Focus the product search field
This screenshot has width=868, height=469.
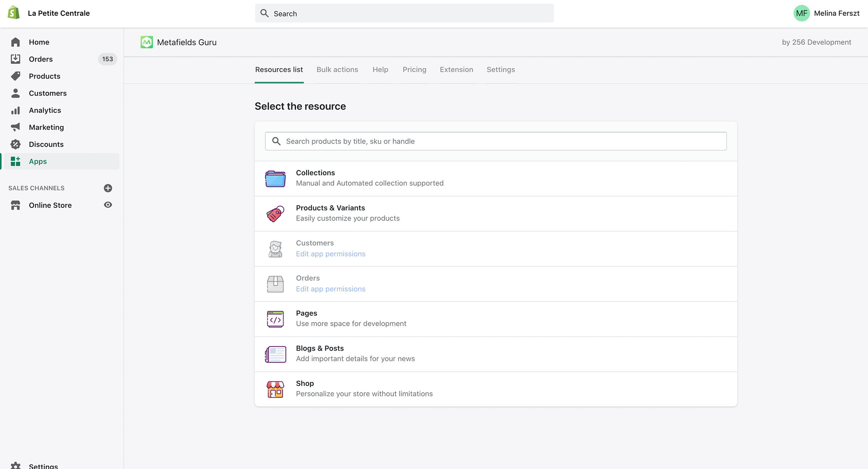(x=495, y=141)
